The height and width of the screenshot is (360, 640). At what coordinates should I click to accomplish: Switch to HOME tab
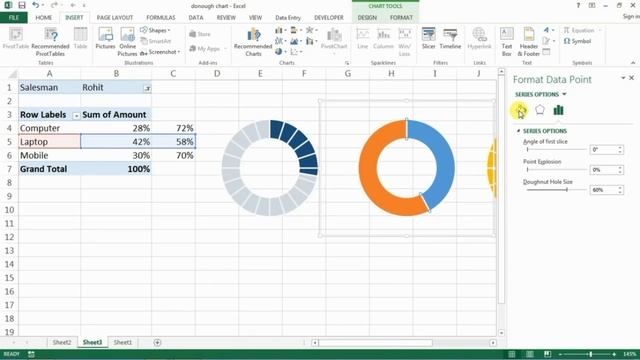tap(44, 18)
